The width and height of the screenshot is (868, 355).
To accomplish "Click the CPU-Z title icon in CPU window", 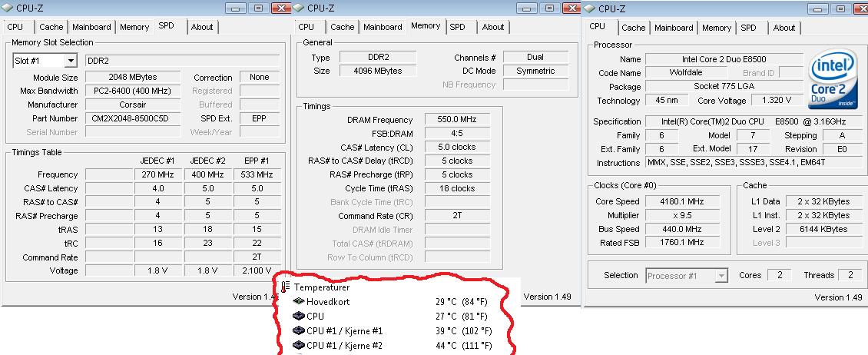I will [x=589, y=8].
